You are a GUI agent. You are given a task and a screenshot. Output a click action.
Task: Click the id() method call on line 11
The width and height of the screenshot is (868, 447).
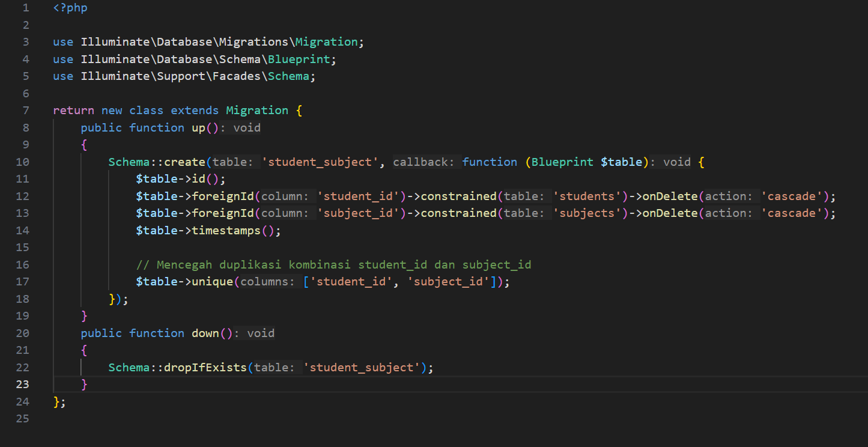click(198, 179)
